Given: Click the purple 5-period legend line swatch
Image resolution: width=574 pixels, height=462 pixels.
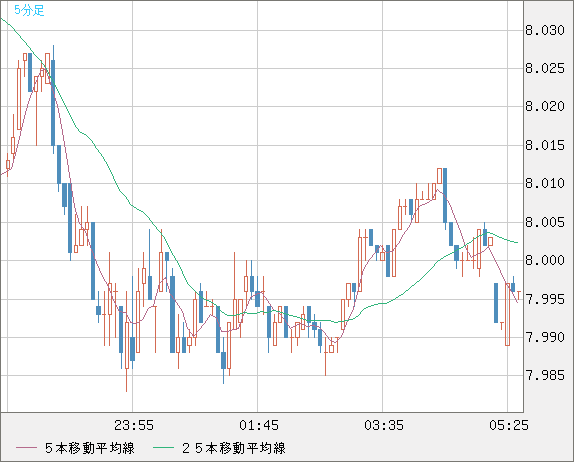Looking at the screenshot, I should tap(26, 448).
